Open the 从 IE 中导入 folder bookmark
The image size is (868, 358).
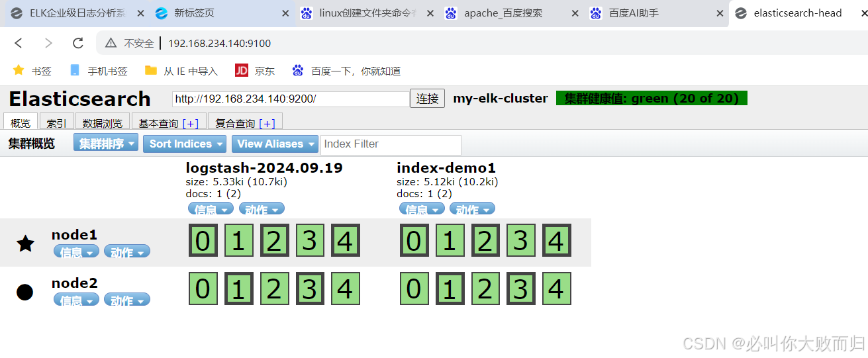click(x=181, y=71)
